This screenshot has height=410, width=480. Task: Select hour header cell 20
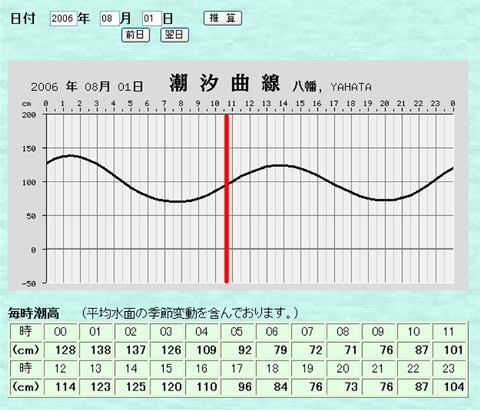[343, 369]
